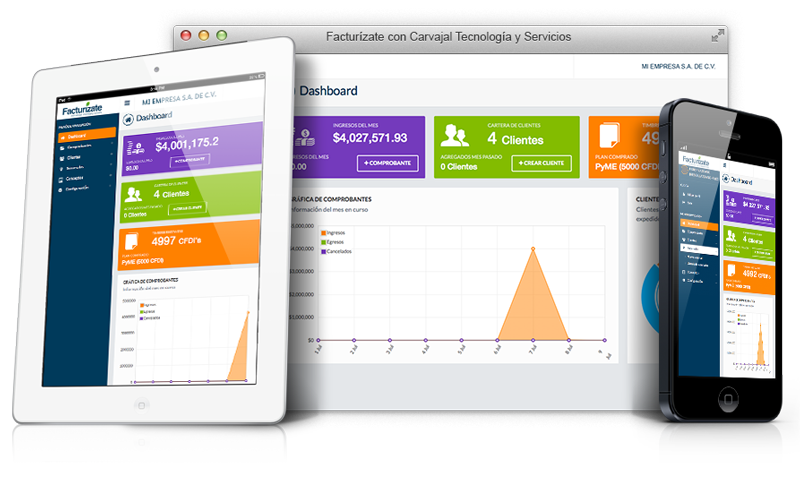Click $4,027,571.93 income amount in desktop card

370,138
